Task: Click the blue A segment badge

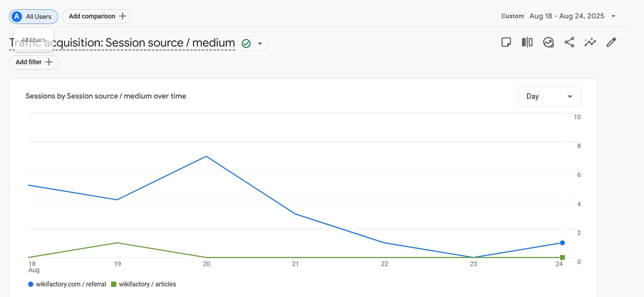Action: click(17, 16)
